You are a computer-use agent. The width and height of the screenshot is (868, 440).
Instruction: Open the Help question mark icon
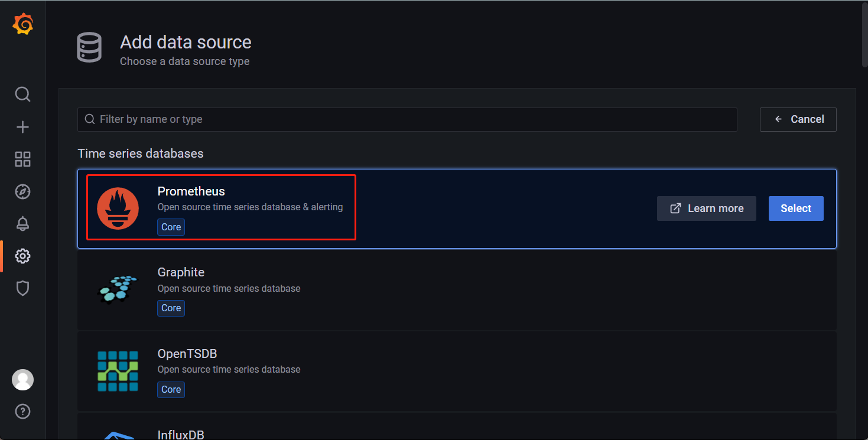22,411
